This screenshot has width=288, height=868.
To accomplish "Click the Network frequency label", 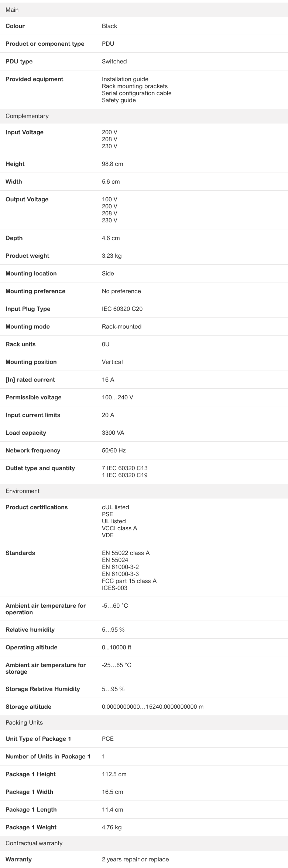I will [33, 451].
